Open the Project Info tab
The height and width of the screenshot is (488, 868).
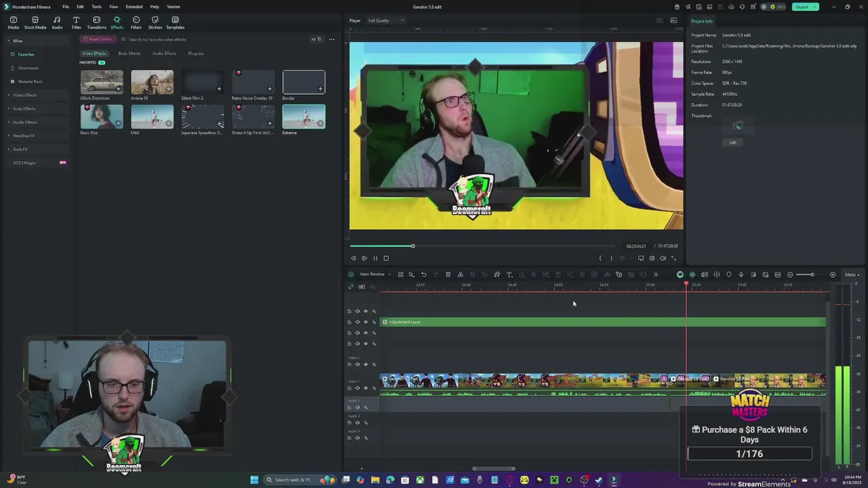point(702,21)
